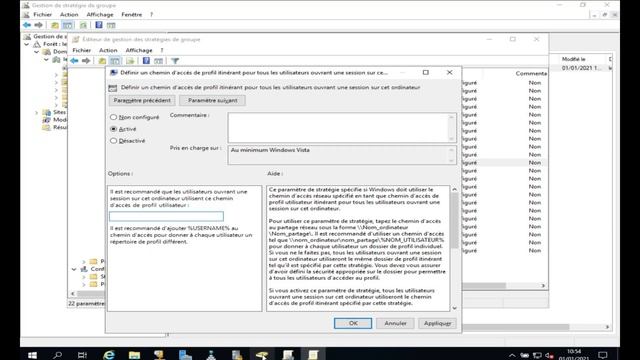Select the Désactivé radio button
The image size is (640, 360).
tap(113, 141)
